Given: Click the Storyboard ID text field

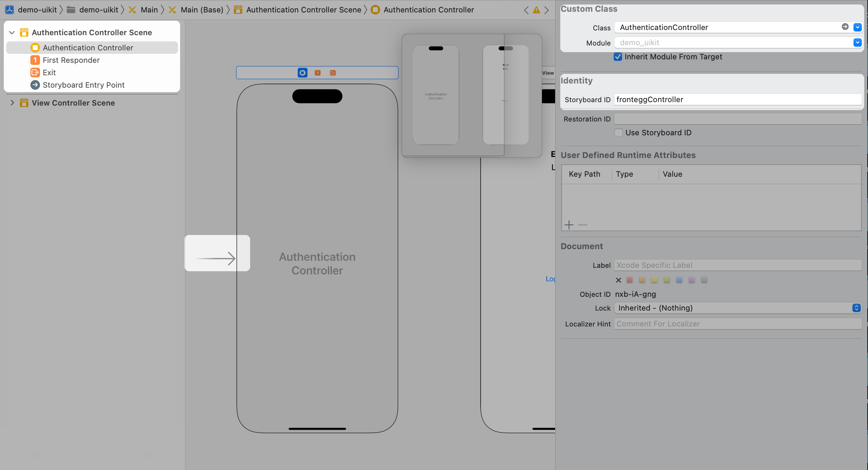Looking at the screenshot, I should pyautogui.click(x=738, y=100).
